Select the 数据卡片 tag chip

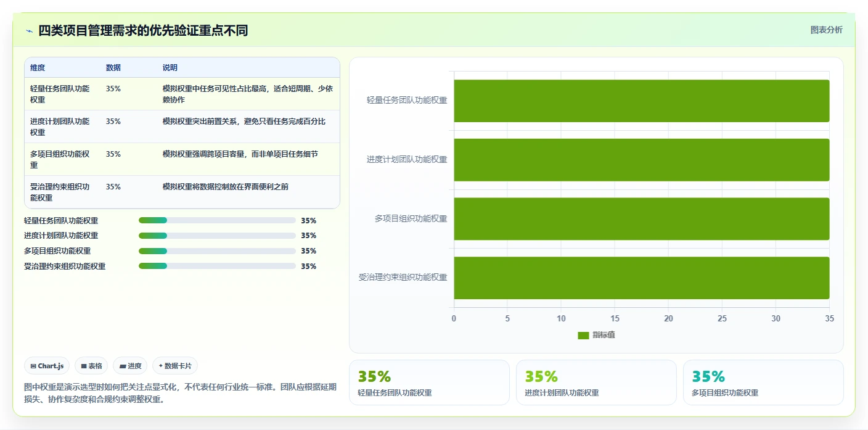(x=175, y=366)
